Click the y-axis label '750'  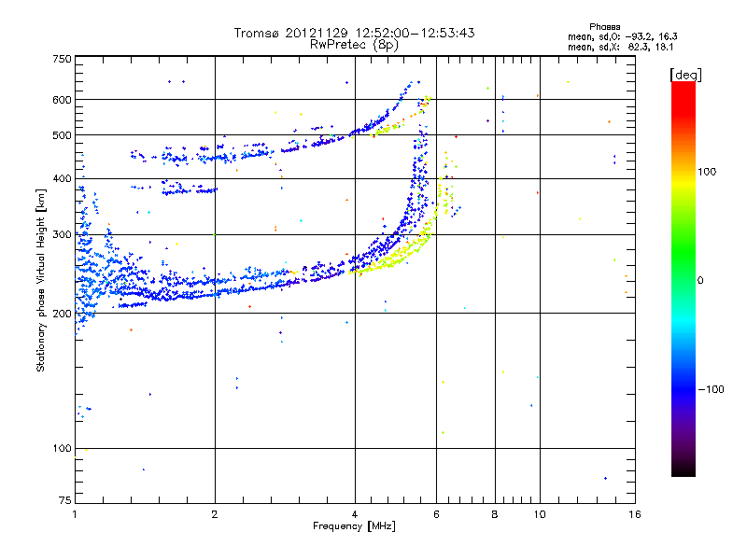click(x=62, y=59)
